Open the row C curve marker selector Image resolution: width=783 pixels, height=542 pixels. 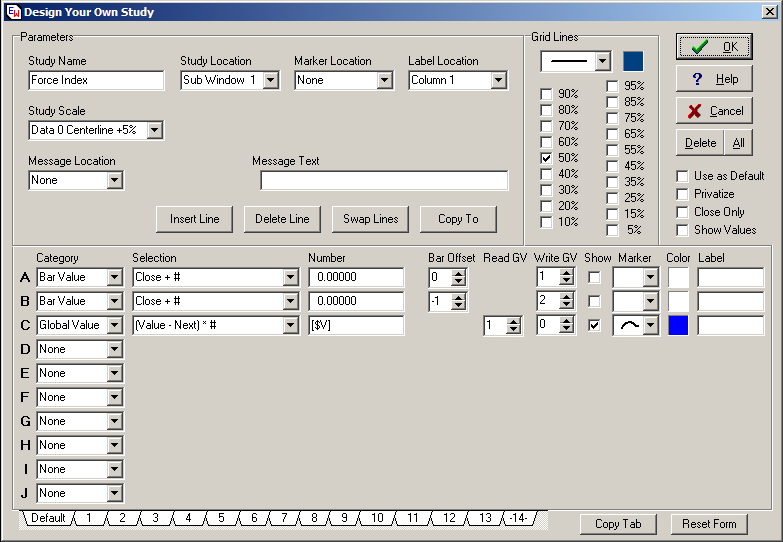tap(649, 325)
